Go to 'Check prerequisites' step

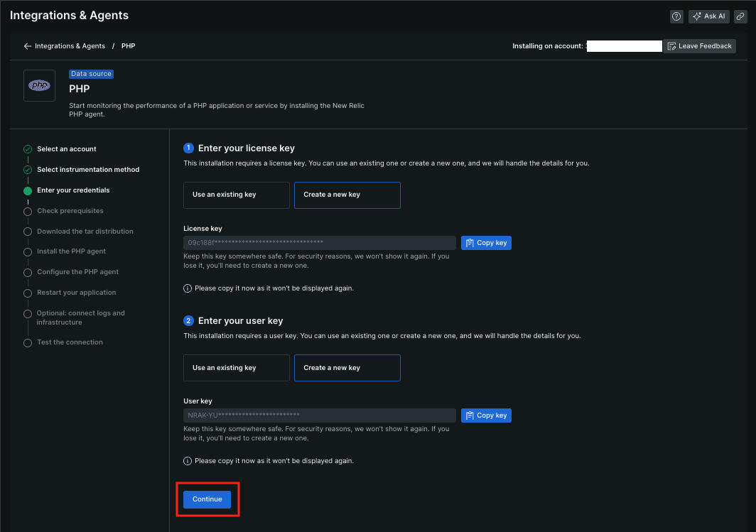[70, 211]
